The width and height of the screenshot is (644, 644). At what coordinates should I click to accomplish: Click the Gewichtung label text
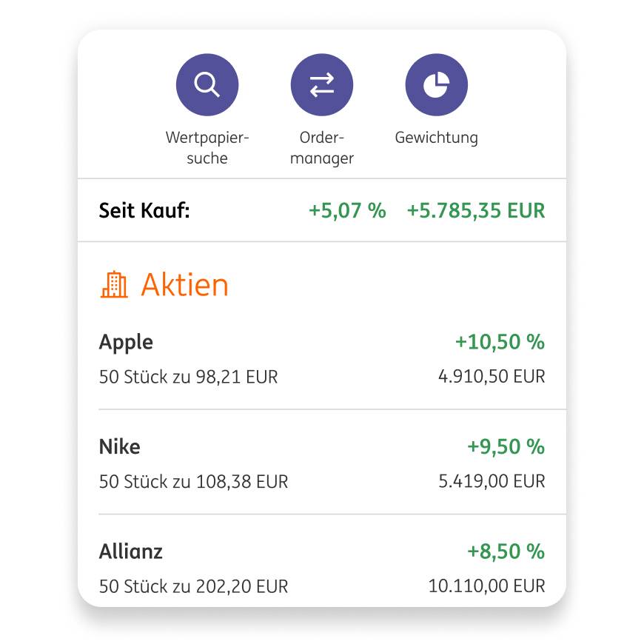pos(437,137)
